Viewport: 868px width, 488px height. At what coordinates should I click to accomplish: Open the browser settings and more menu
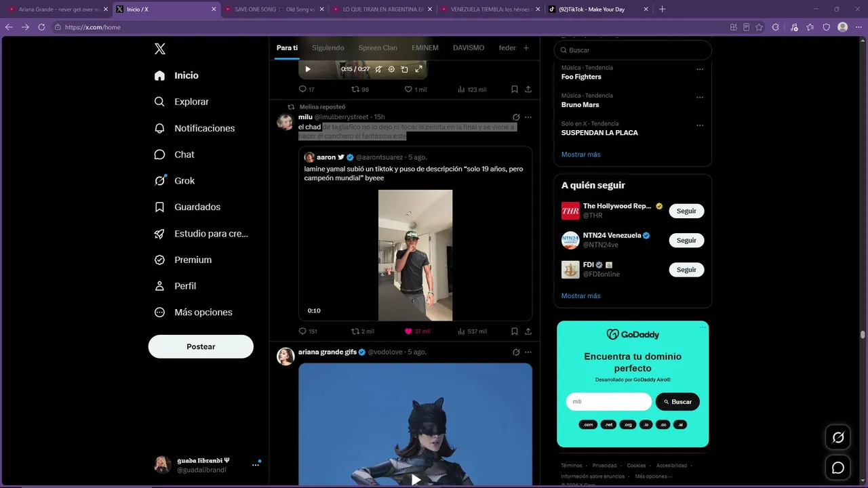coord(859,27)
